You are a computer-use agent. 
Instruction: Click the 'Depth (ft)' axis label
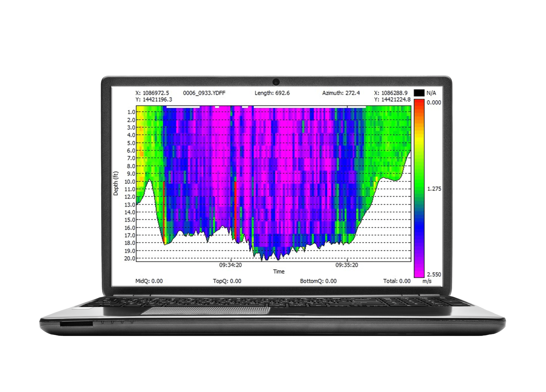(x=116, y=183)
